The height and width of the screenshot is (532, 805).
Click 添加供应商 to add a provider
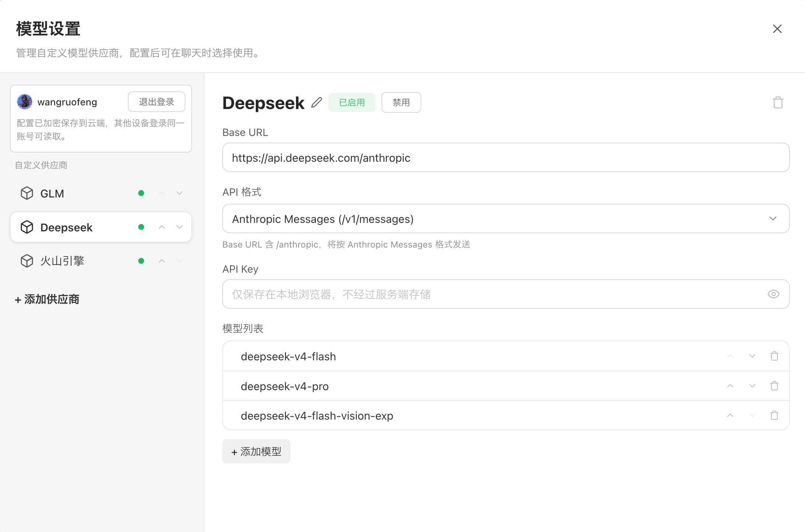pyautogui.click(x=47, y=299)
